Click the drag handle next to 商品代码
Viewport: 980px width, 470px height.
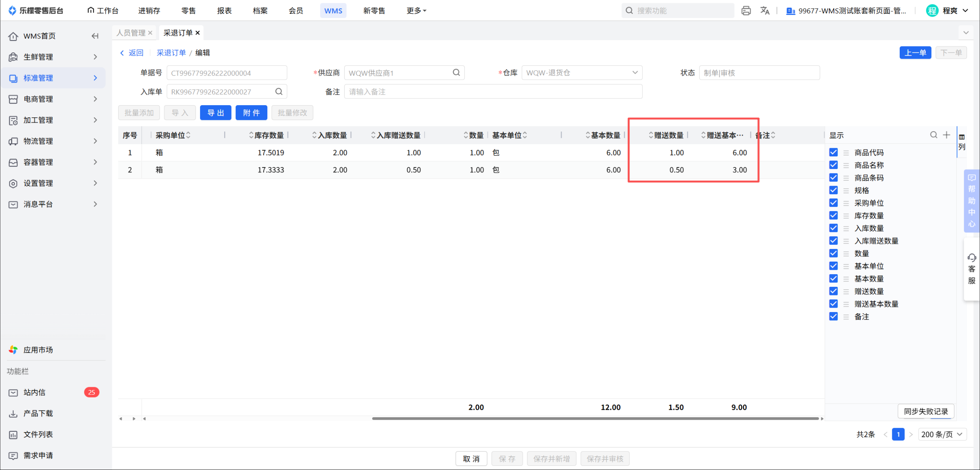tap(846, 152)
